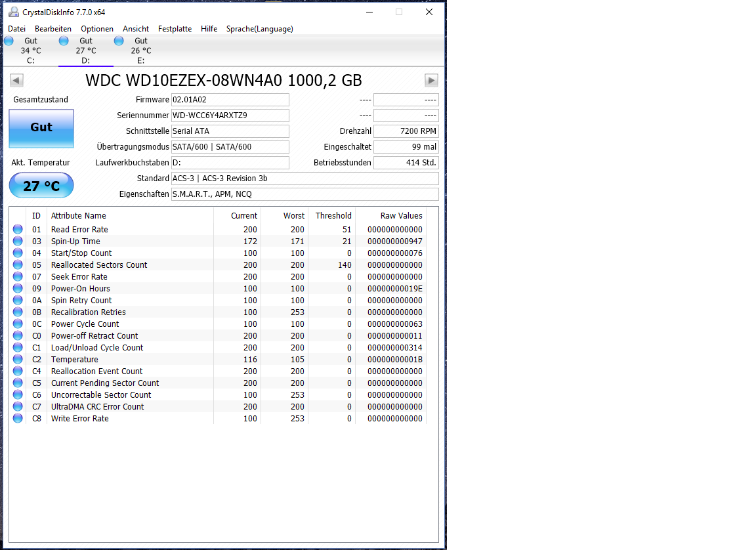This screenshot has height=550, width=756.
Task: Open the Ansicht menu
Action: (136, 29)
